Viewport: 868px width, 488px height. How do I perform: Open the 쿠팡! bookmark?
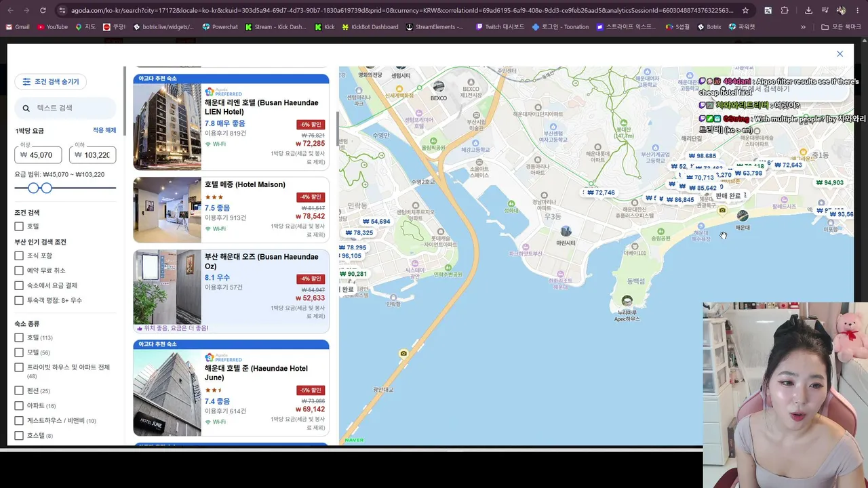click(x=114, y=27)
